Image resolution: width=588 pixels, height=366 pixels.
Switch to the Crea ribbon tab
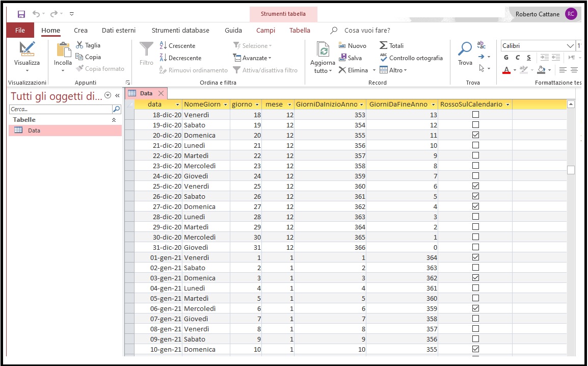pyautogui.click(x=81, y=31)
